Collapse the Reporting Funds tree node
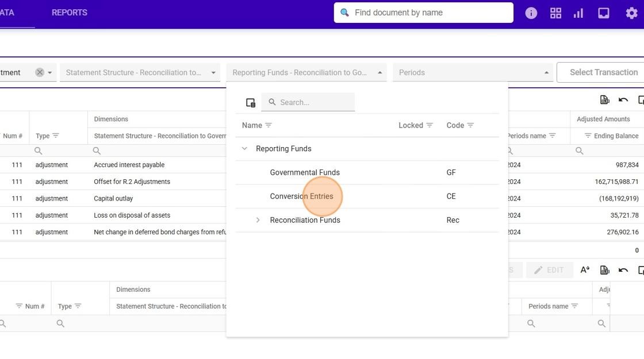644x359 pixels. [x=244, y=149]
